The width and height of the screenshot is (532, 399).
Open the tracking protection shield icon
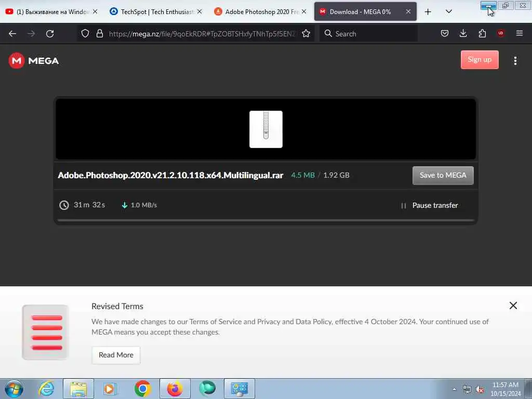(85, 33)
